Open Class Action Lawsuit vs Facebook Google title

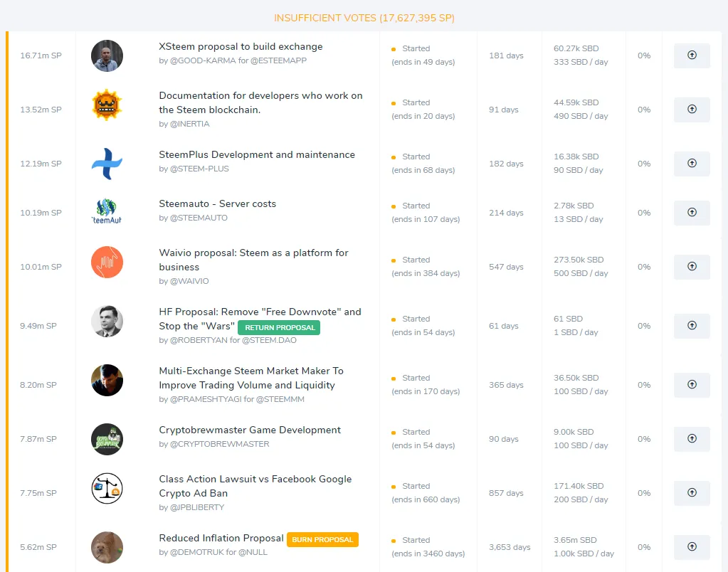point(255,486)
